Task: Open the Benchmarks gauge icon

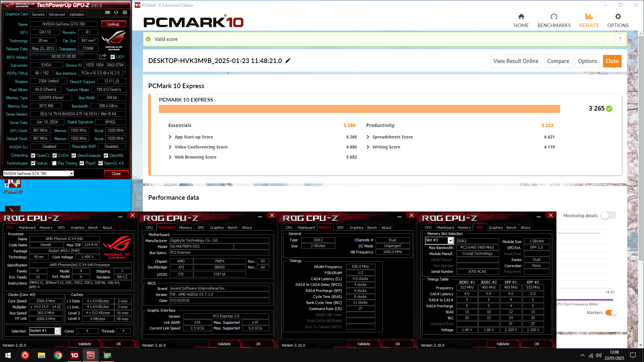Action: pyautogui.click(x=554, y=16)
